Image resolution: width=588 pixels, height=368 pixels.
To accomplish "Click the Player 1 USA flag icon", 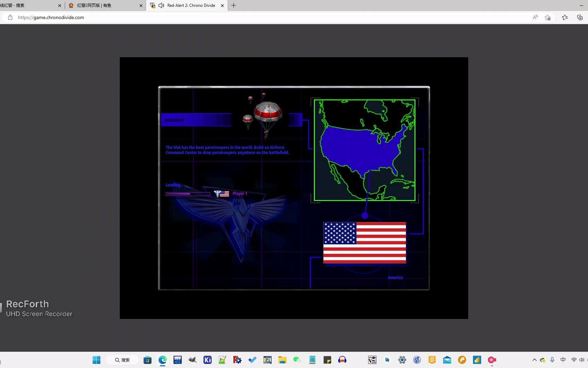I will 224,194.
